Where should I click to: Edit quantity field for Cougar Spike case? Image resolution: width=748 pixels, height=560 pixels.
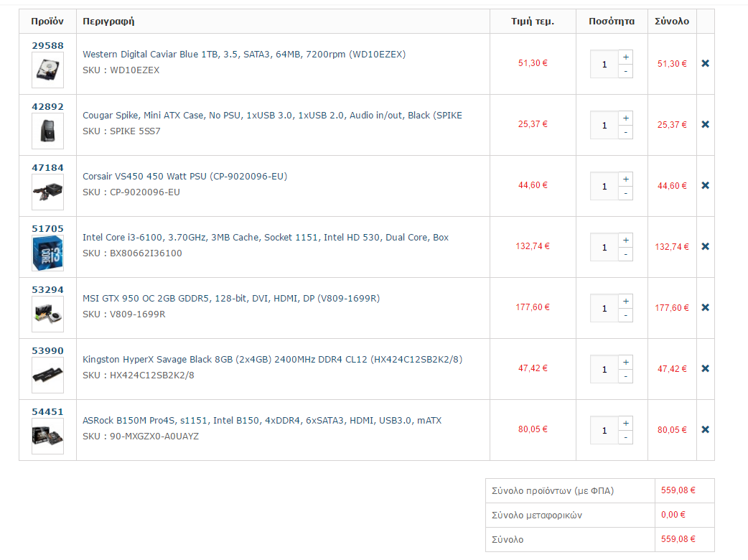(x=604, y=125)
